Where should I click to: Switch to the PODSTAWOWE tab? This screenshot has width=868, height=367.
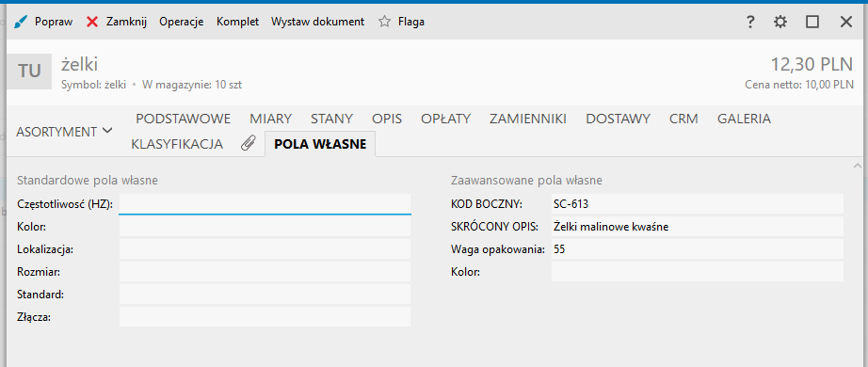[184, 119]
